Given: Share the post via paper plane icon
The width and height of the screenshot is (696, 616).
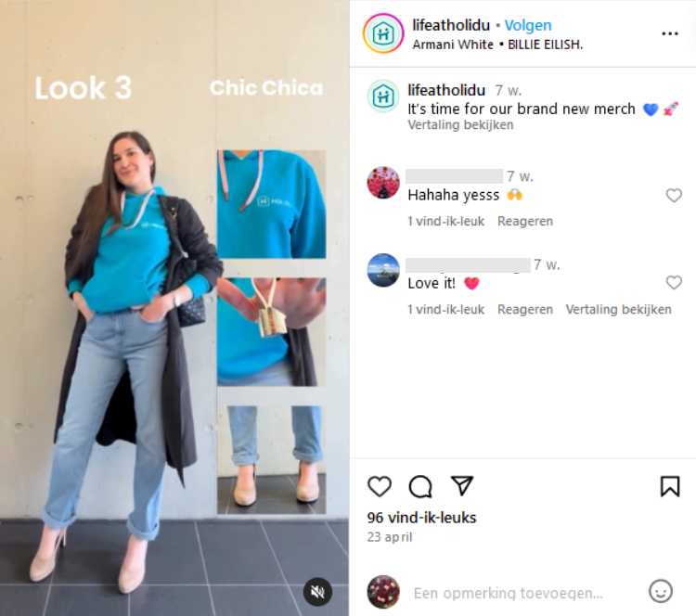Looking at the screenshot, I should pyautogui.click(x=461, y=485).
